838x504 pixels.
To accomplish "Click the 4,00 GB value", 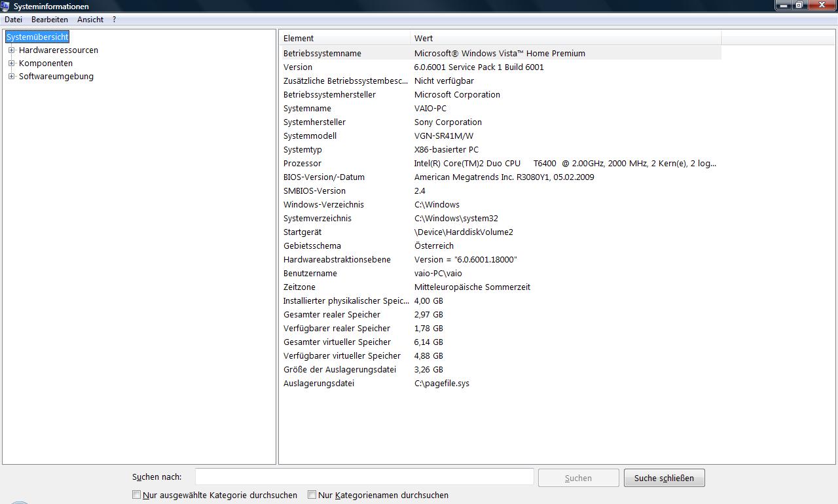I will coord(429,301).
